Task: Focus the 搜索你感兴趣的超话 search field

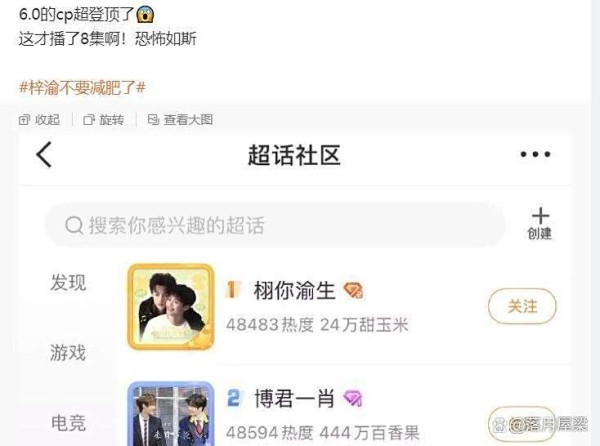Action: click(x=275, y=225)
